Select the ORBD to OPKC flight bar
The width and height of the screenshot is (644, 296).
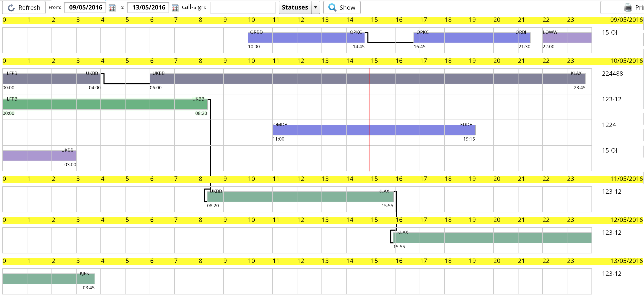pyautogui.click(x=306, y=38)
